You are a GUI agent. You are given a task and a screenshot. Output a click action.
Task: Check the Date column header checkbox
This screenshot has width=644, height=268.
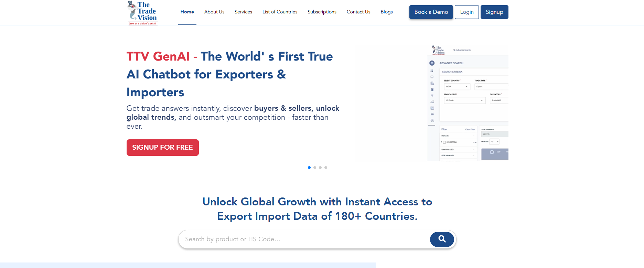[492, 152]
